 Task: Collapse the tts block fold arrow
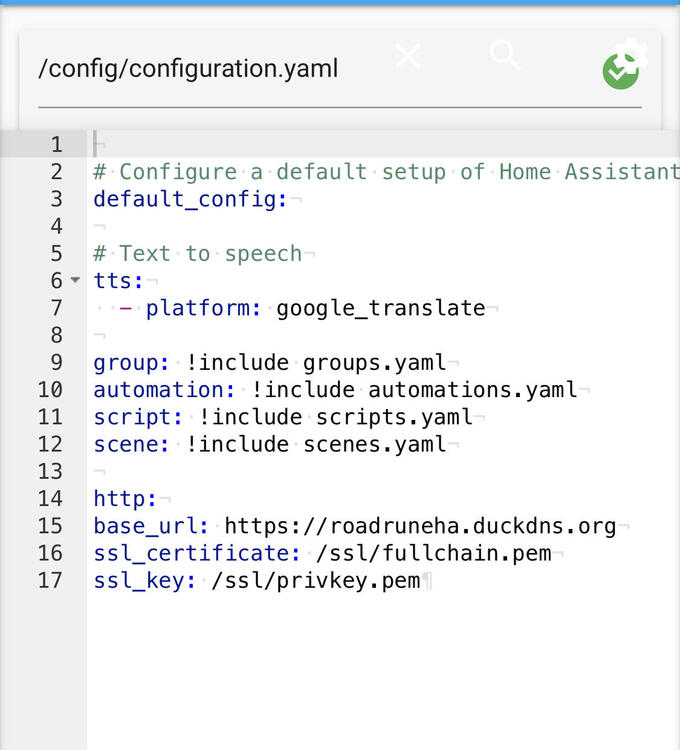tap(76, 281)
